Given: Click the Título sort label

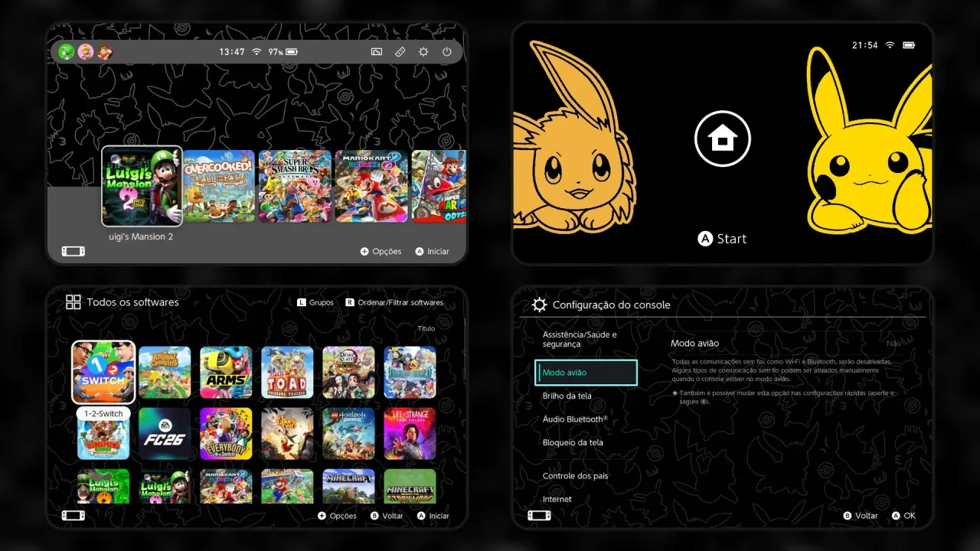Looking at the screenshot, I should pyautogui.click(x=426, y=328).
